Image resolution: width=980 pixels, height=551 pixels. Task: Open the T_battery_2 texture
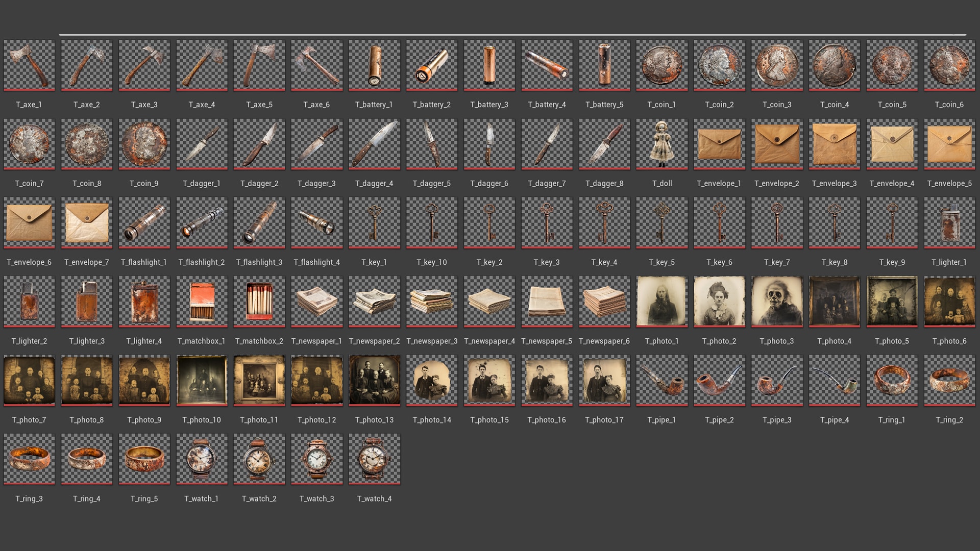point(431,65)
